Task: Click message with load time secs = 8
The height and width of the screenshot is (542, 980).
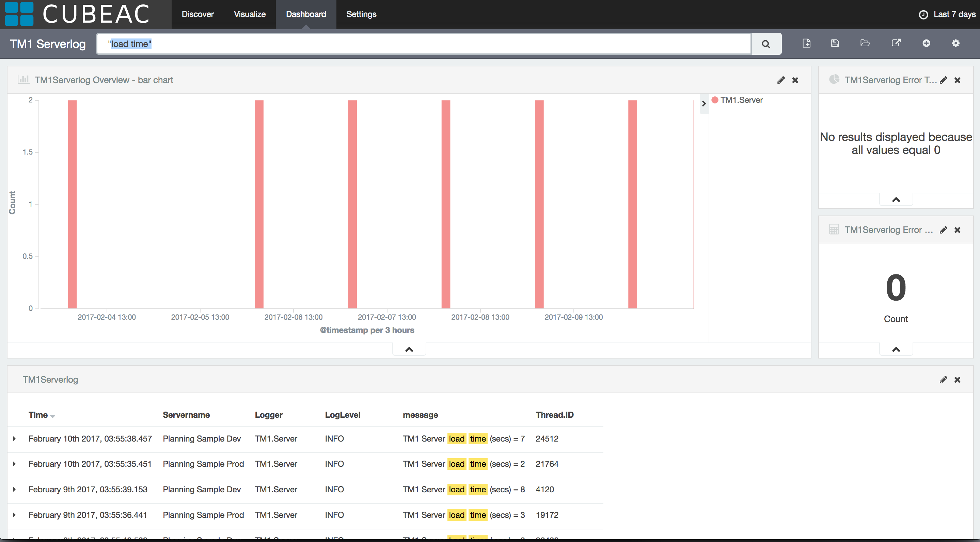Action: (x=464, y=489)
